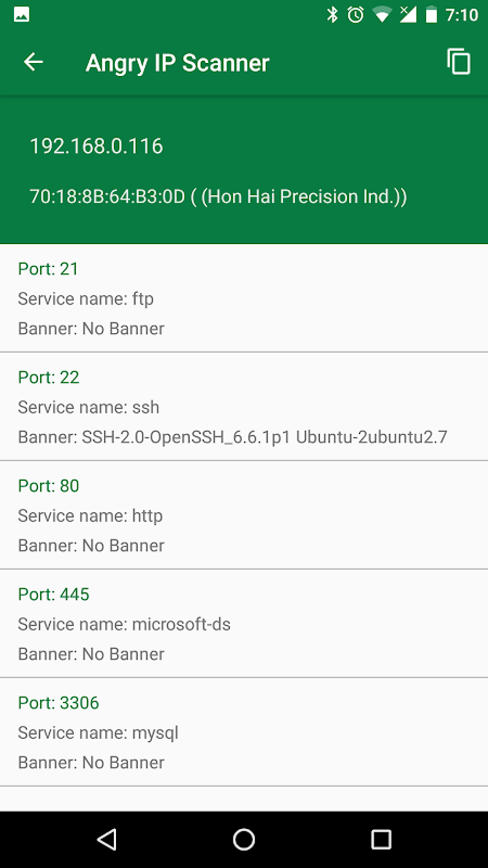The image size is (488, 868).
Task: Select the Port 445 microsoft-ds entry
Action: [x=244, y=623]
